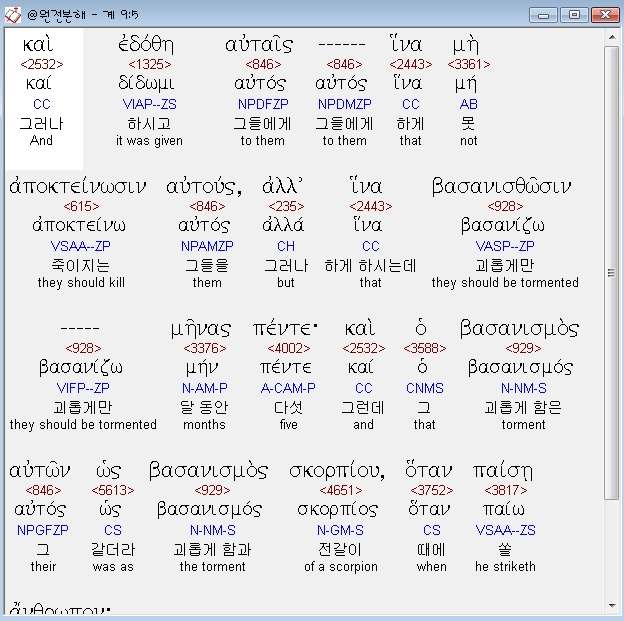Image resolution: width=624 pixels, height=621 pixels.
Task: Click the parsing code CNMS
Action: click(x=425, y=388)
